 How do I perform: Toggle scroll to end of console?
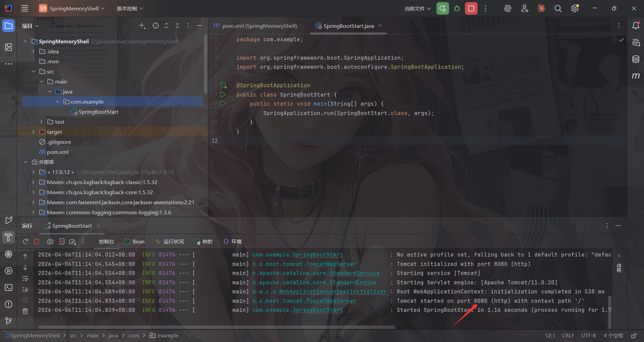pyautogui.click(x=25, y=289)
